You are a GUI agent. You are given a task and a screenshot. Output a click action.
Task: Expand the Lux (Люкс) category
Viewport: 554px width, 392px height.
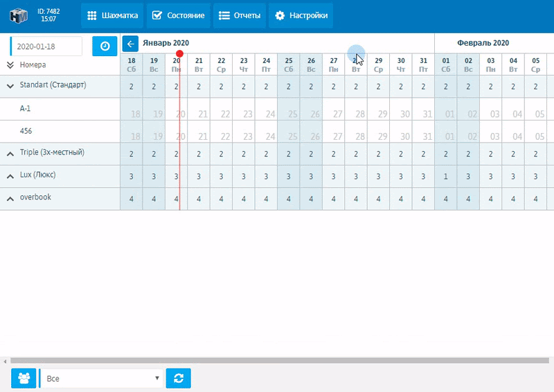10,175
